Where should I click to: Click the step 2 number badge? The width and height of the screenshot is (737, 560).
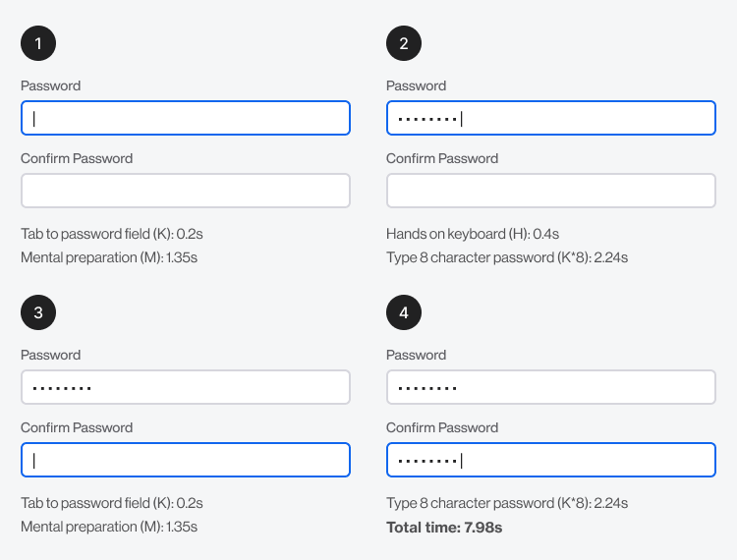pyautogui.click(x=404, y=43)
